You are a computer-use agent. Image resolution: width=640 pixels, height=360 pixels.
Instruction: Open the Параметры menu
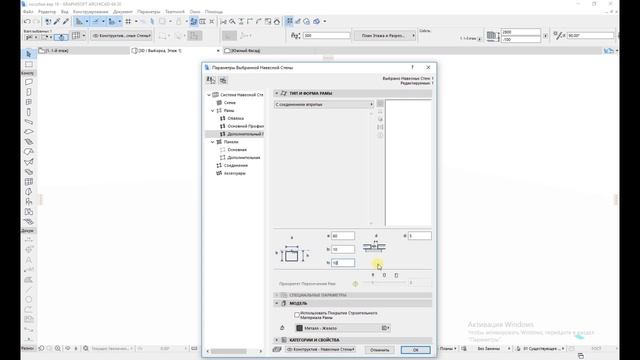tap(149, 12)
